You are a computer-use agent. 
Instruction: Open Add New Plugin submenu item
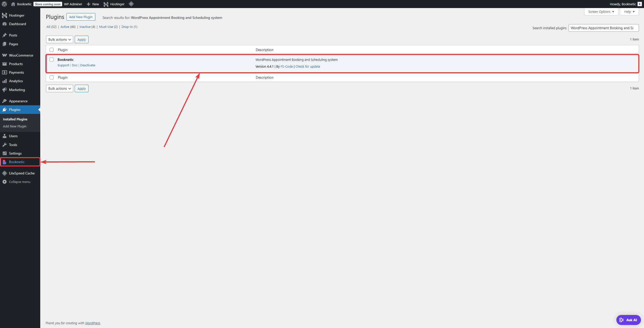[x=15, y=126]
